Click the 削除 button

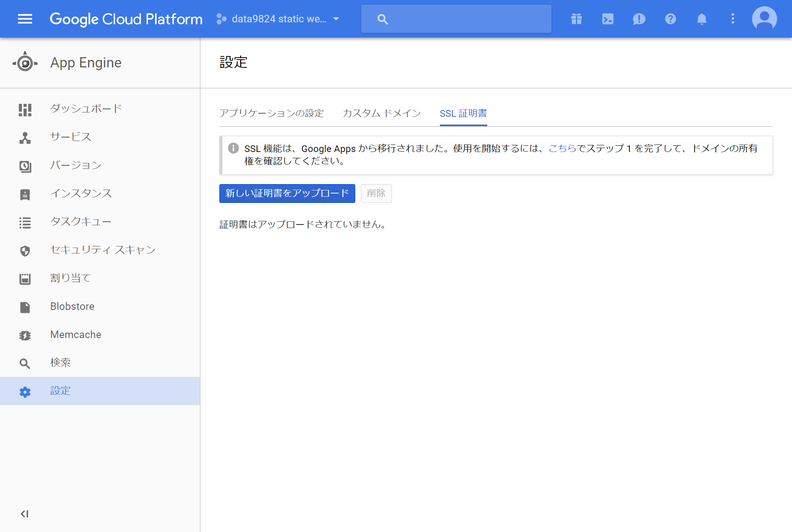pyautogui.click(x=376, y=194)
